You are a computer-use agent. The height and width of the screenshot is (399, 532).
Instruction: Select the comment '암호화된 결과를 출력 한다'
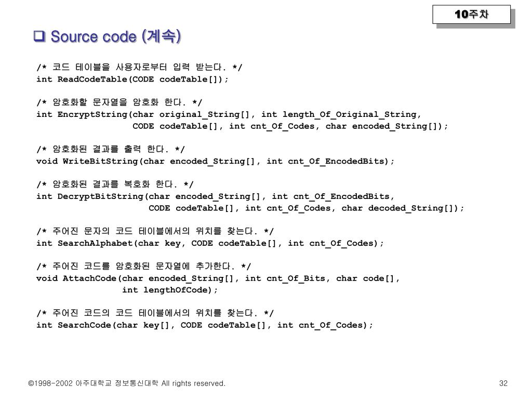[111, 149]
